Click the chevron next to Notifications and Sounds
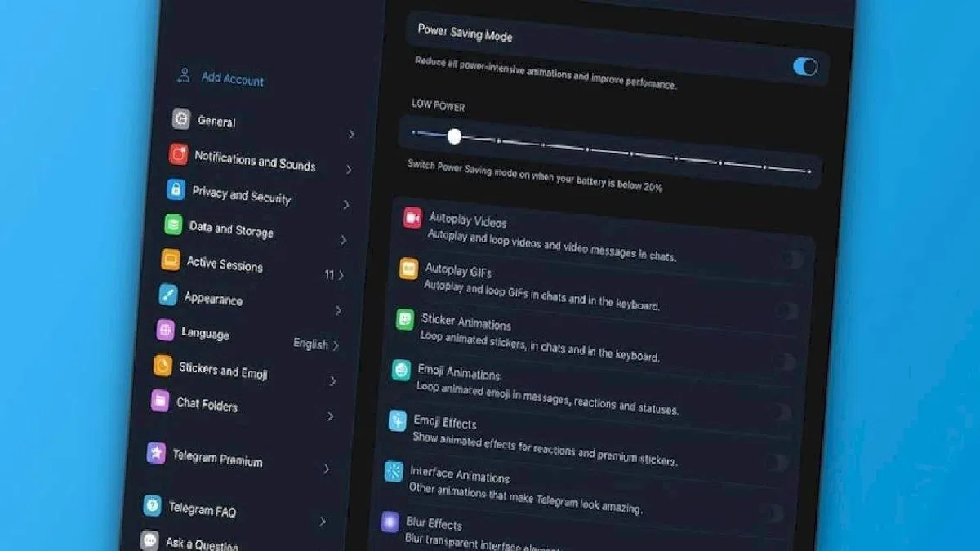This screenshot has height=551, width=980. point(349,170)
